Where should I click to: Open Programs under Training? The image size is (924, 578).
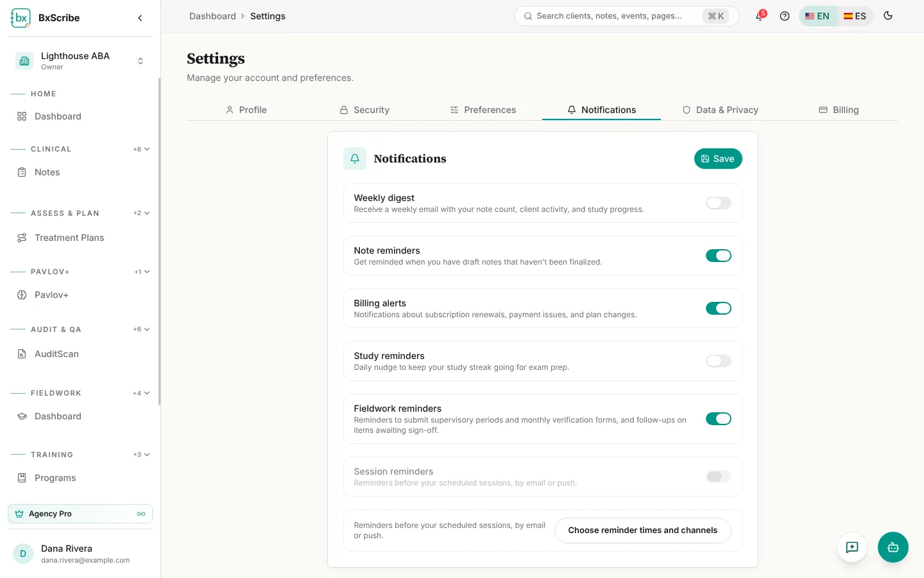[x=80, y=478]
